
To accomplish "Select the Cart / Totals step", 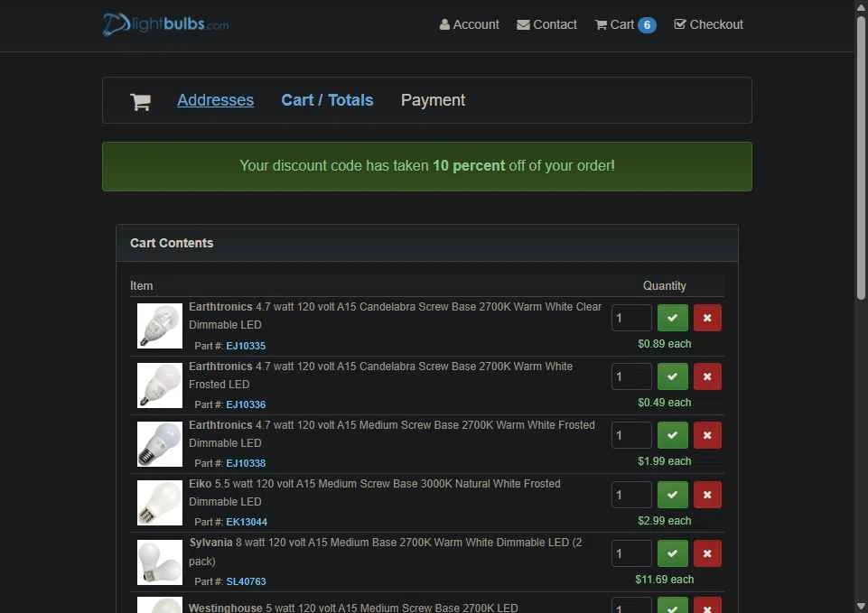I will tap(327, 100).
